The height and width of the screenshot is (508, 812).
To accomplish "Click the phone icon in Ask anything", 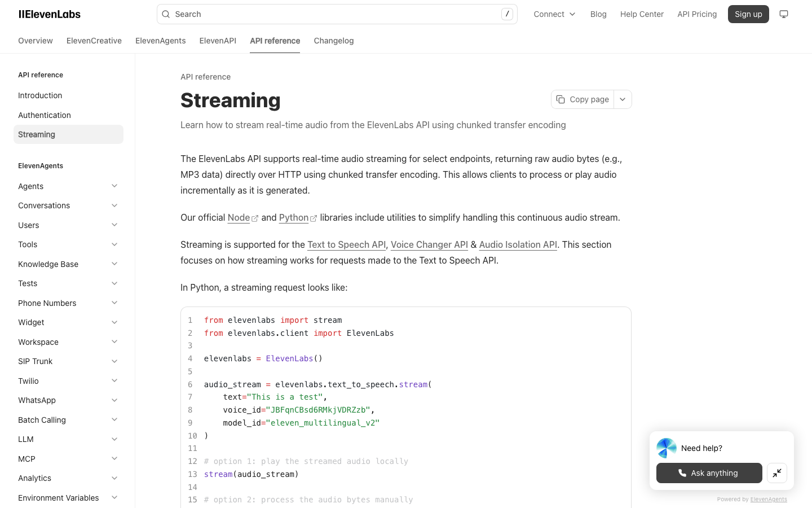I will tap(682, 473).
